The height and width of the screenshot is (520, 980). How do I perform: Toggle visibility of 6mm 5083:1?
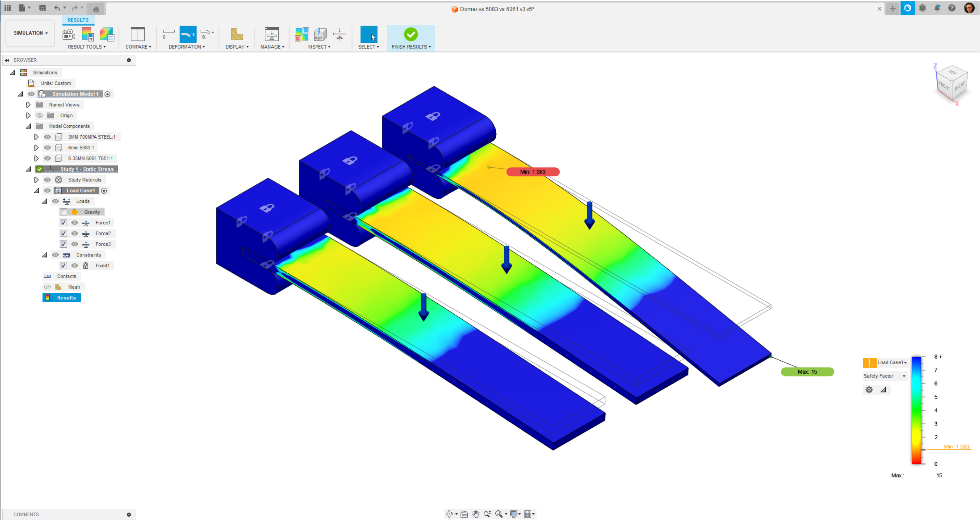pyautogui.click(x=47, y=147)
